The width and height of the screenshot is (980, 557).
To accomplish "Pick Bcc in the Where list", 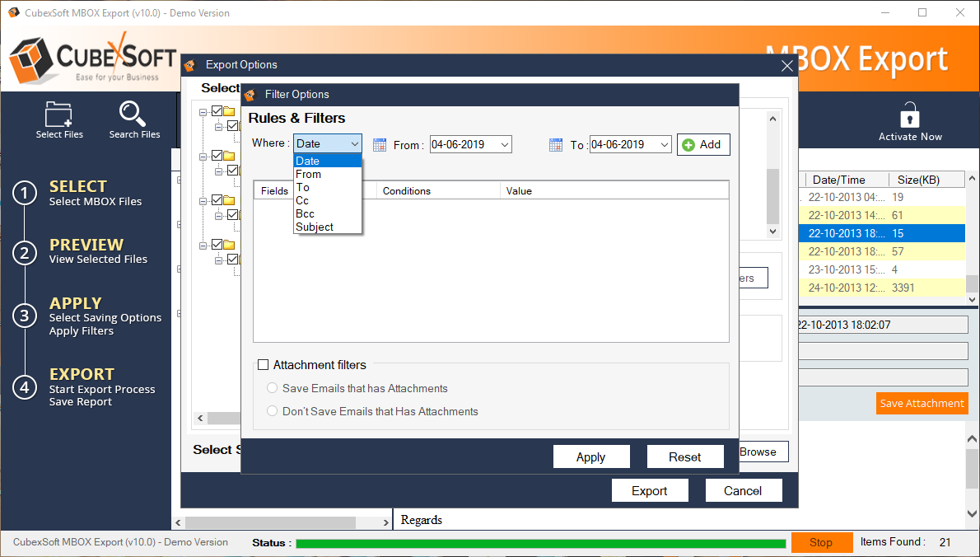I will (305, 213).
